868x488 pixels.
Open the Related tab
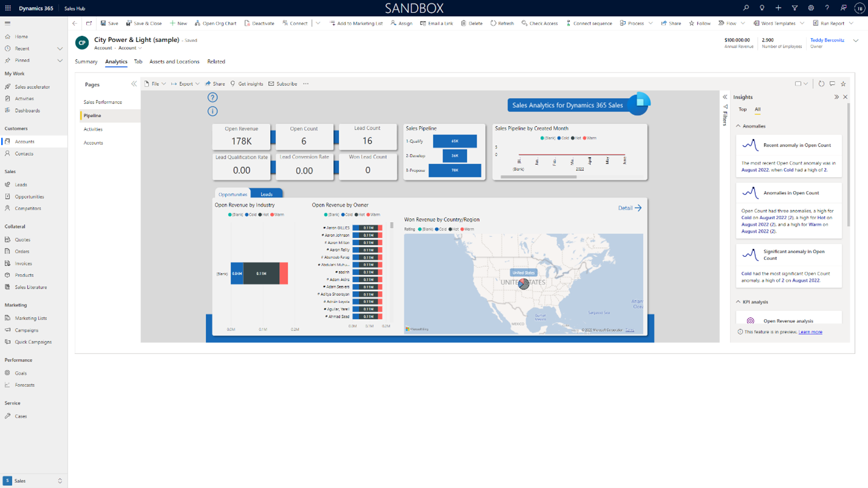point(216,61)
